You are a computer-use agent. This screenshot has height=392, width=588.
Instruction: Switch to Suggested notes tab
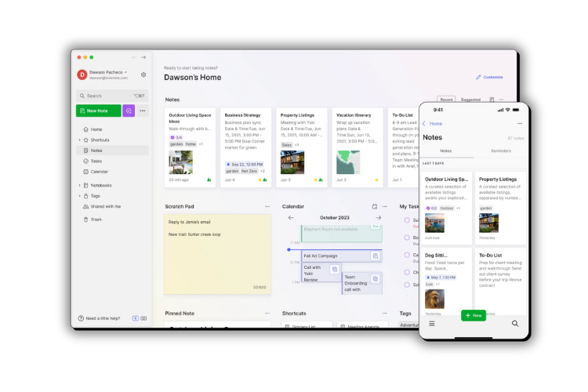[470, 100]
